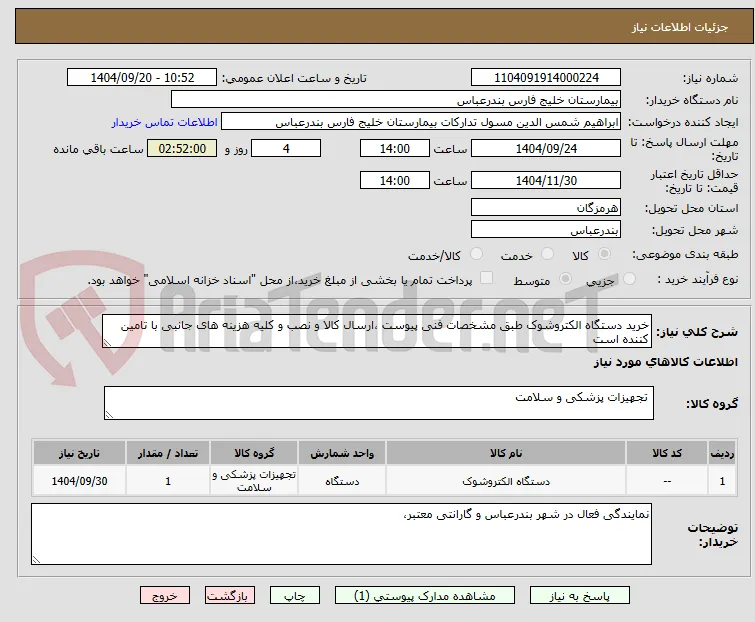Open مشاهده مدارک پیوستی (1) attachments

tap(425, 596)
